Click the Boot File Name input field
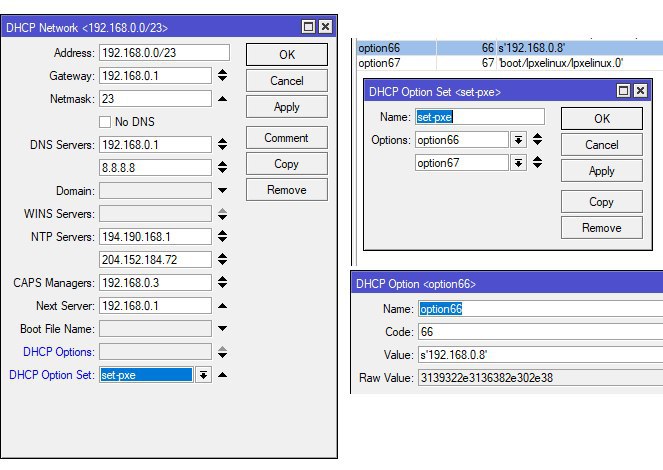663x470 pixels. tap(155, 328)
